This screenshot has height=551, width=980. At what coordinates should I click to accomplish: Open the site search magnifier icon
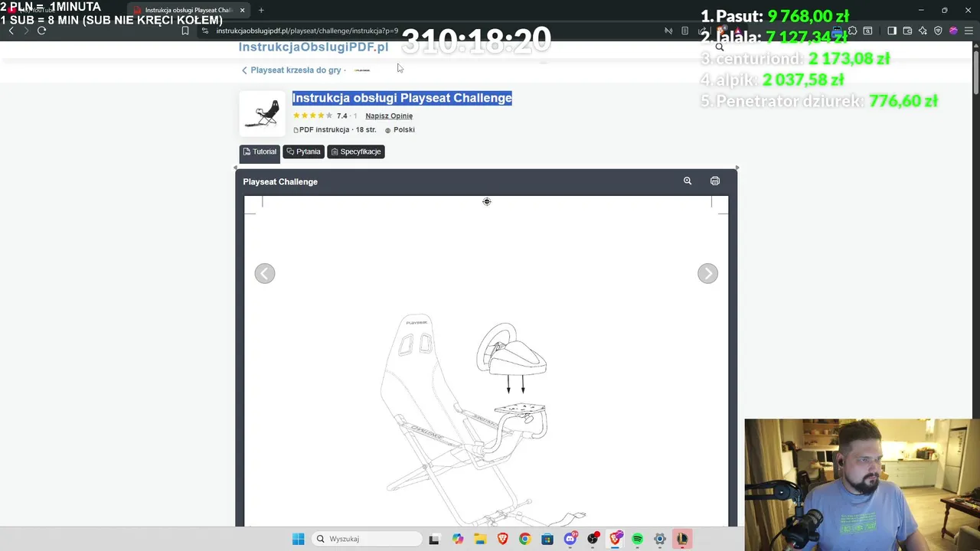[719, 47]
